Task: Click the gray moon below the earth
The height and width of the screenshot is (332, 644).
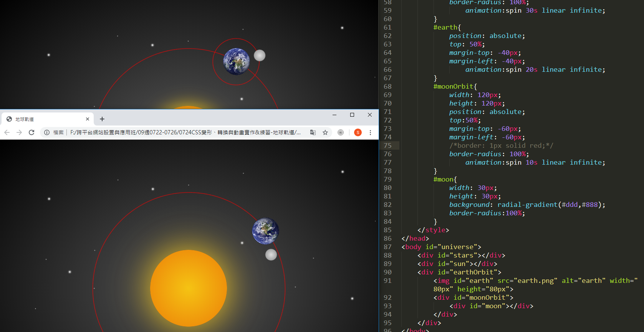Action: 271,254
